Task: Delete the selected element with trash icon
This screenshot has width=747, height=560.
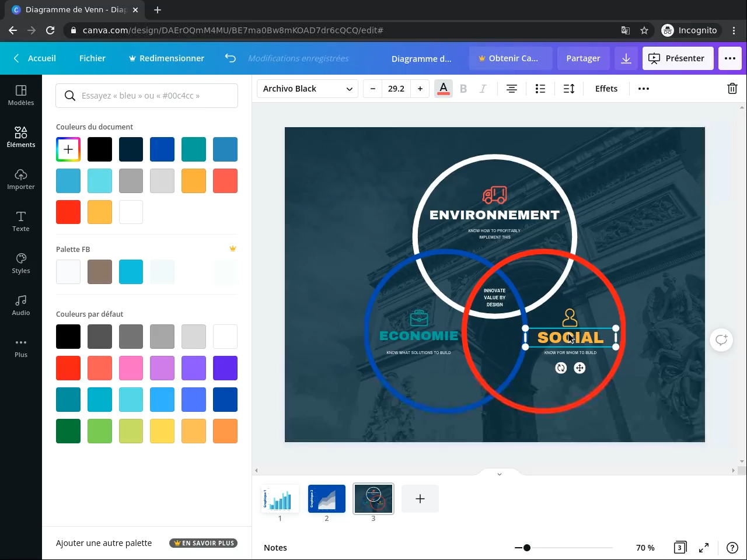Action: [732, 89]
